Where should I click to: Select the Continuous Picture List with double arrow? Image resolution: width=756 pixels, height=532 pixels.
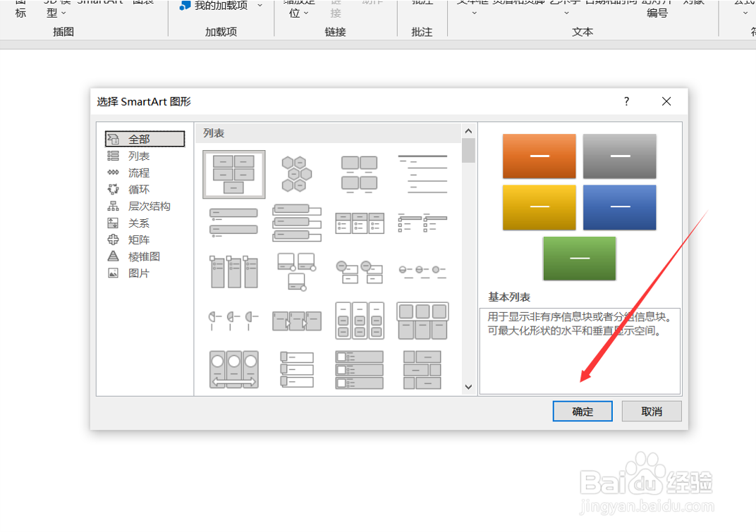coord(234,370)
